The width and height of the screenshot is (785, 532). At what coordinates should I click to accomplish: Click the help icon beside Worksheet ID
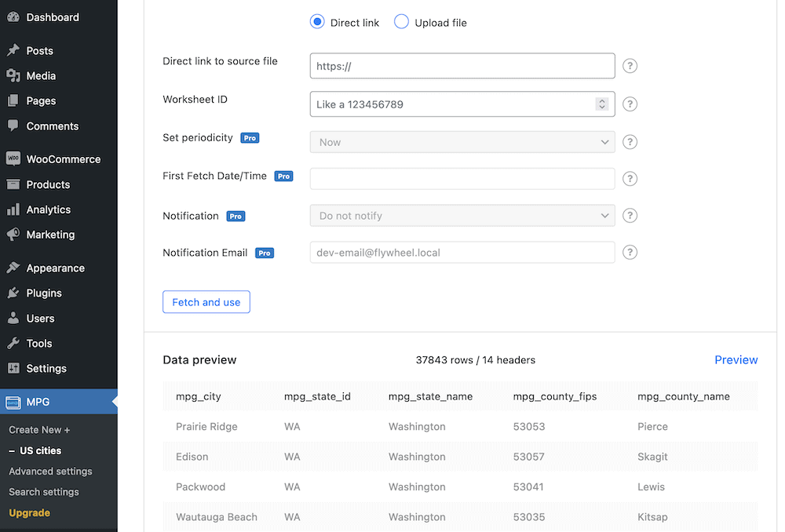click(630, 104)
